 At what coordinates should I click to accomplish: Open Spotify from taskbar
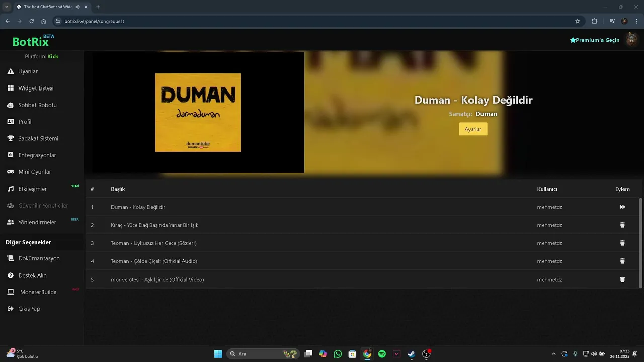pos(382,354)
